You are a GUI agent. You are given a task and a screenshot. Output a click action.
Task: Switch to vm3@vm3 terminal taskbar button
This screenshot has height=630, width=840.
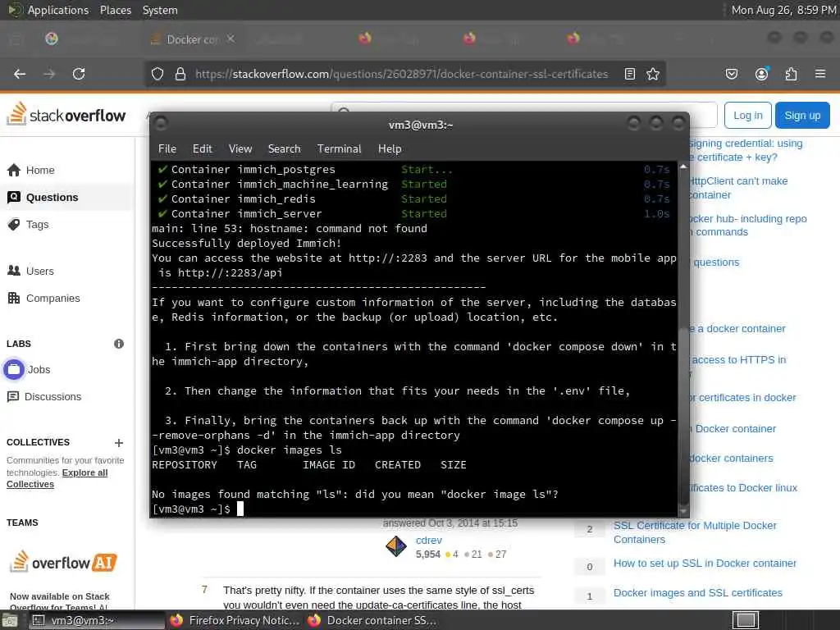coord(95,620)
